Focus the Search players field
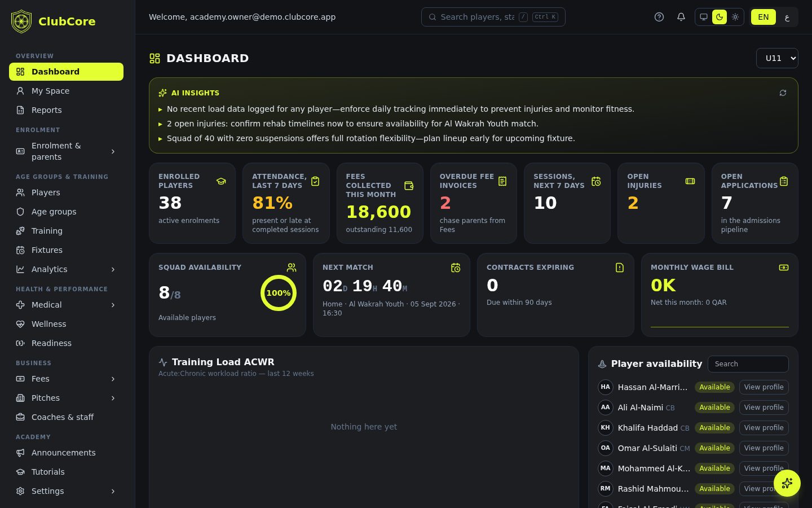 (493, 17)
